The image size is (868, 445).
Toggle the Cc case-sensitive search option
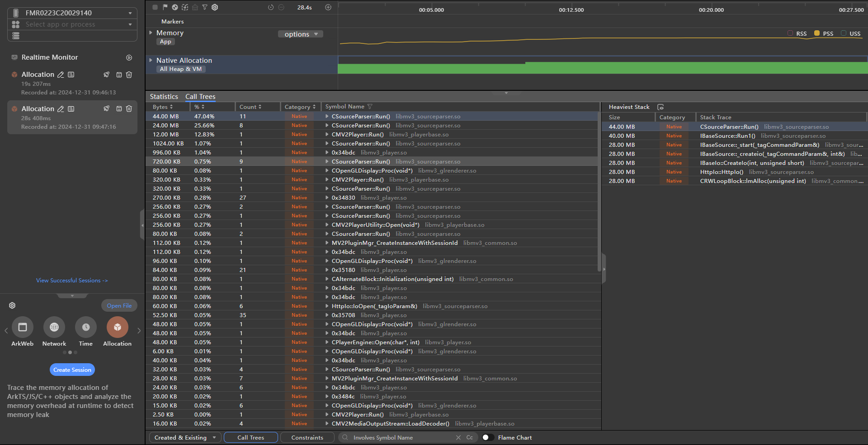pos(470,437)
